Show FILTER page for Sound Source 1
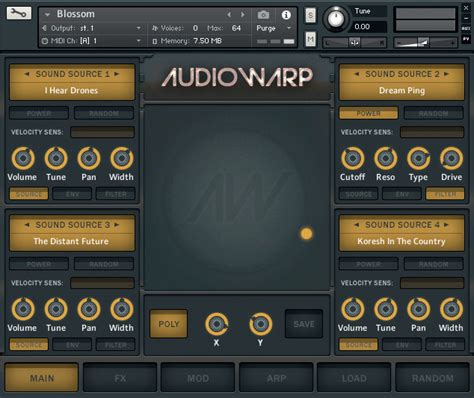The height and width of the screenshot is (398, 474). pyautogui.click(x=116, y=194)
